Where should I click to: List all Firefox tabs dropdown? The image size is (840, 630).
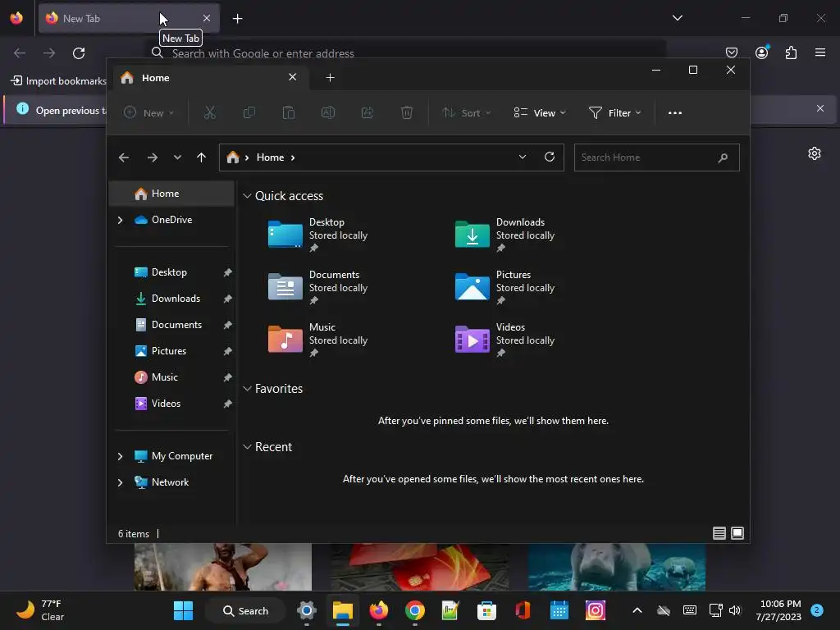point(678,18)
